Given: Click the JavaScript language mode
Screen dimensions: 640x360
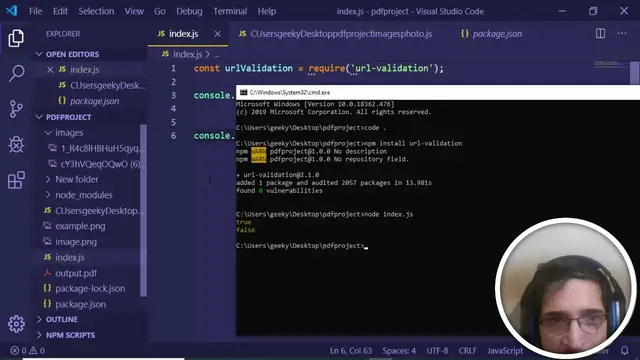Looking at the screenshot, I should click(505, 351).
